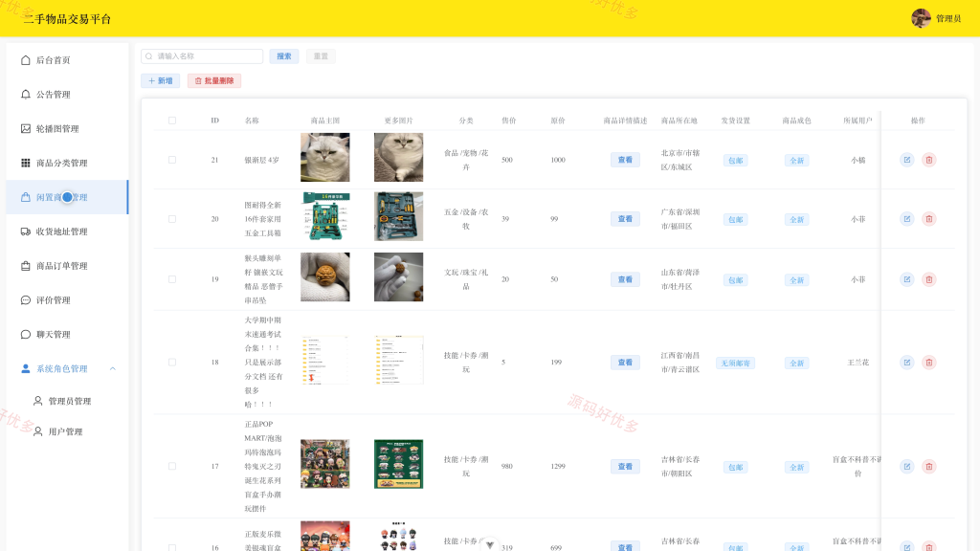Click the 批量删除 button
The width and height of the screenshot is (980, 551).
click(214, 81)
